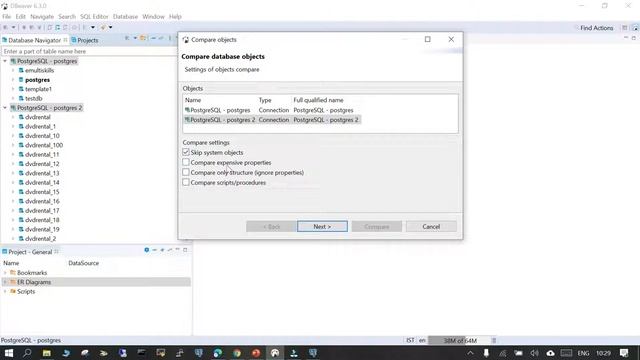Click the garbage collector trash icon in status bar
Viewport: 640px width, 360px height.
[494, 340]
